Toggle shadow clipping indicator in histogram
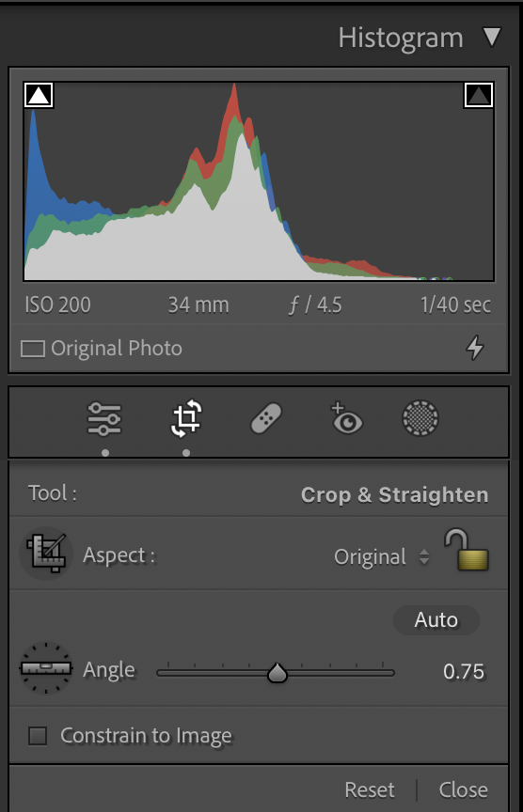This screenshot has height=812, width=523. pyautogui.click(x=39, y=95)
